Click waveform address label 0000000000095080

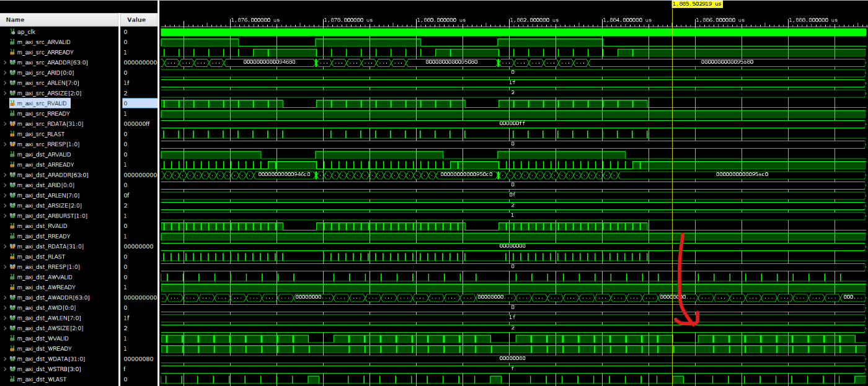[451, 62]
